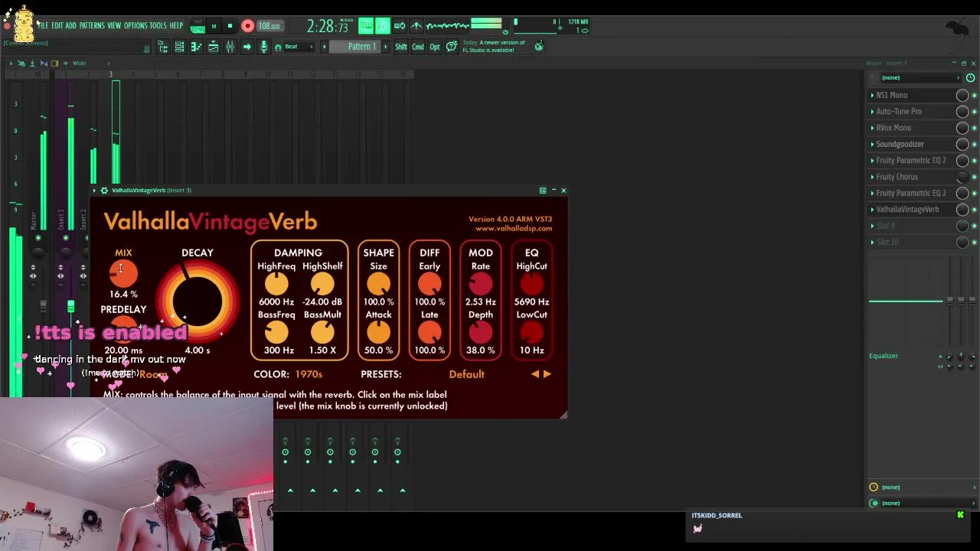Expand the Auto-Tune Pro slot arrow
Screen dimensions: 980x551
(x=872, y=112)
